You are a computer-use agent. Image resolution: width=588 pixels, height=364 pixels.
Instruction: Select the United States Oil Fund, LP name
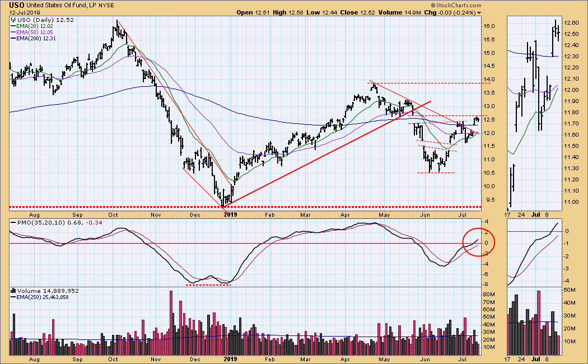[62, 5]
